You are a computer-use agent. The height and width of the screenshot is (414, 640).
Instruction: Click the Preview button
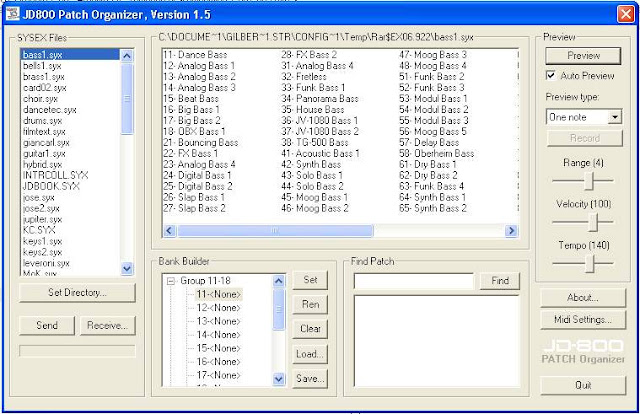coord(583,56)
